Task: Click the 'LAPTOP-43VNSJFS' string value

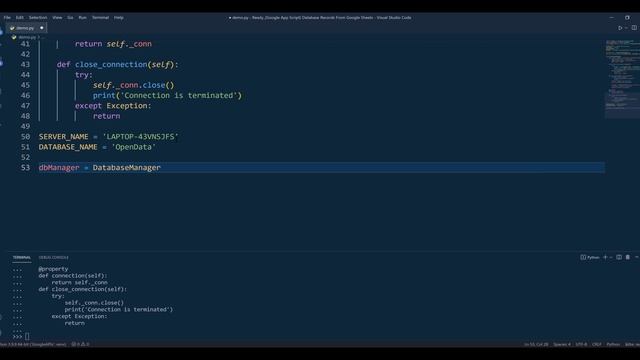Action: tap(140, 137)
